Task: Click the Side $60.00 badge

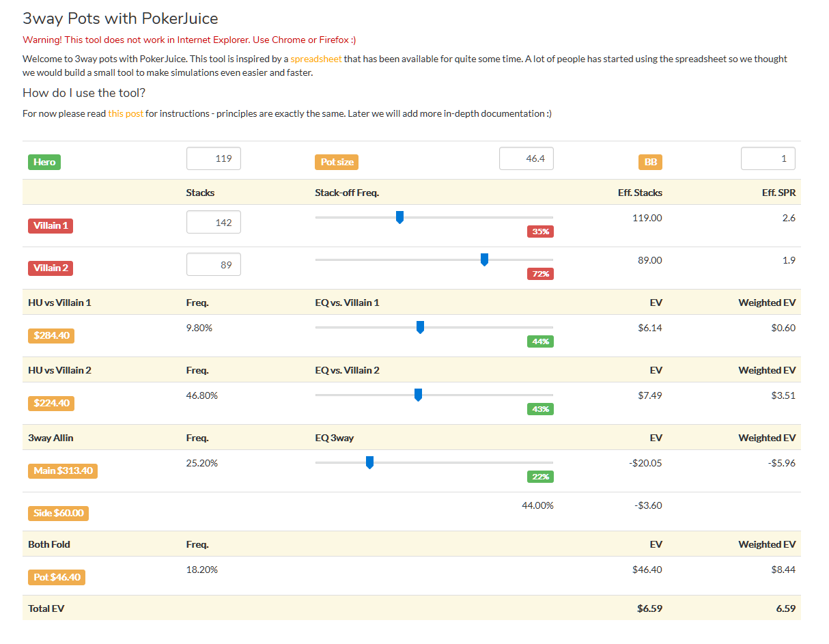Action: 58,513
